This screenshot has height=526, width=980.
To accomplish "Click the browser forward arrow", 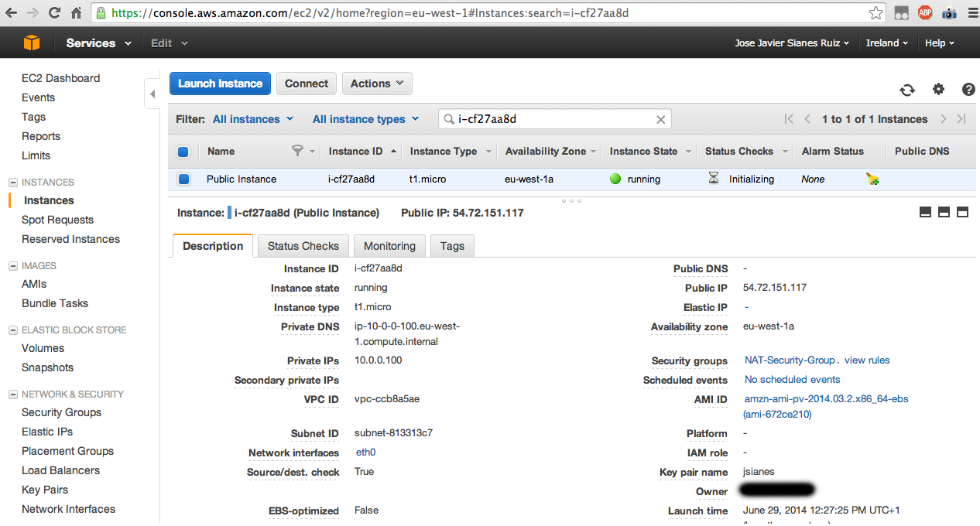I will click(x=33, y=12).
